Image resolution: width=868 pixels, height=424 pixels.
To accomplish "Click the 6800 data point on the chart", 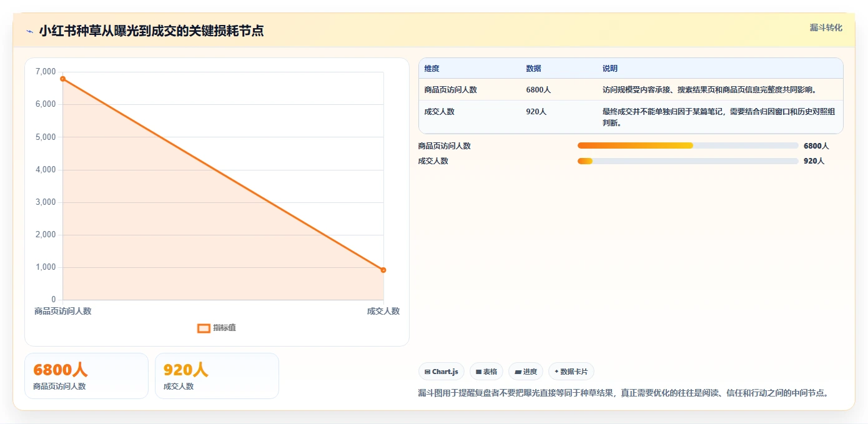I will pos(63,79).
